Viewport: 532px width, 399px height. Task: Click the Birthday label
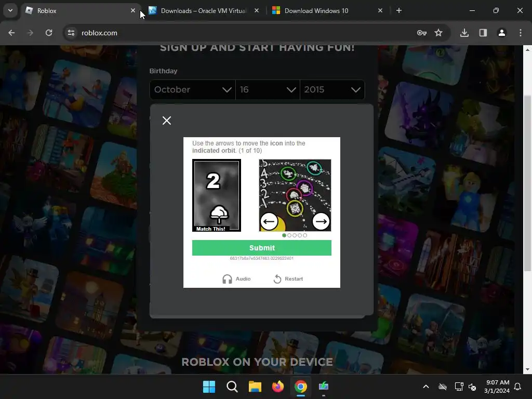point(163,71)
